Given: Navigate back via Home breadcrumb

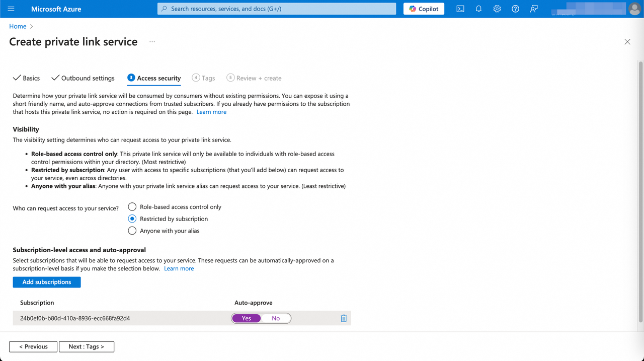Looking at the screenshot, I should click(x=18, y=26).
